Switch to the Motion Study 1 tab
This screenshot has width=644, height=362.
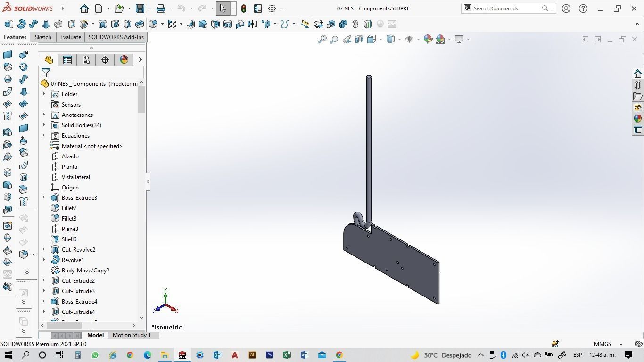(x=132, y=335)
